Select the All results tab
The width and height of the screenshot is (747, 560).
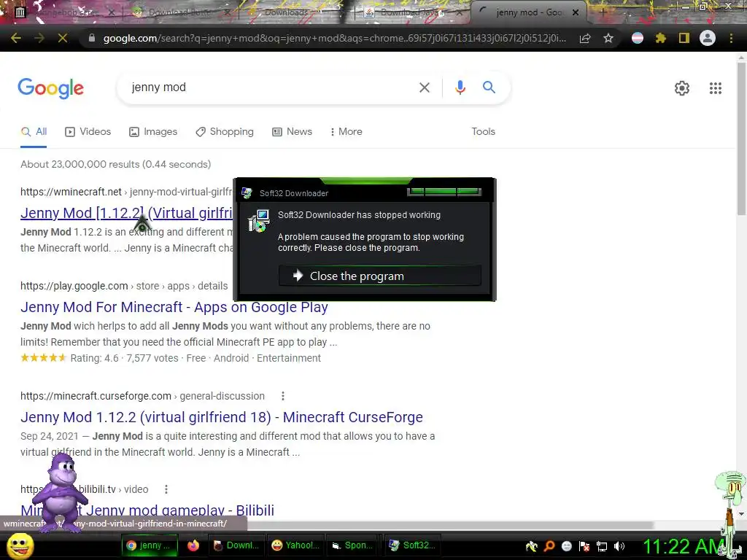tap(34, 132)
